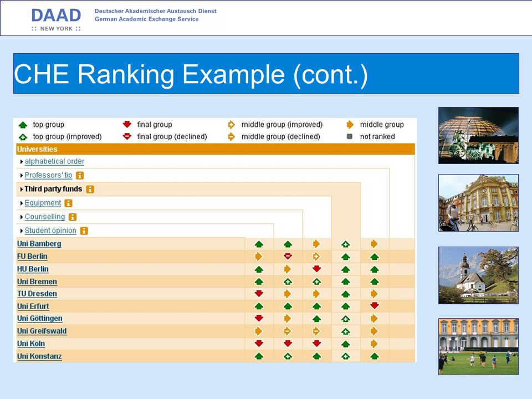Open the Uni Bremen link
The width and height of the screenshot is (532, 399).
37,282
